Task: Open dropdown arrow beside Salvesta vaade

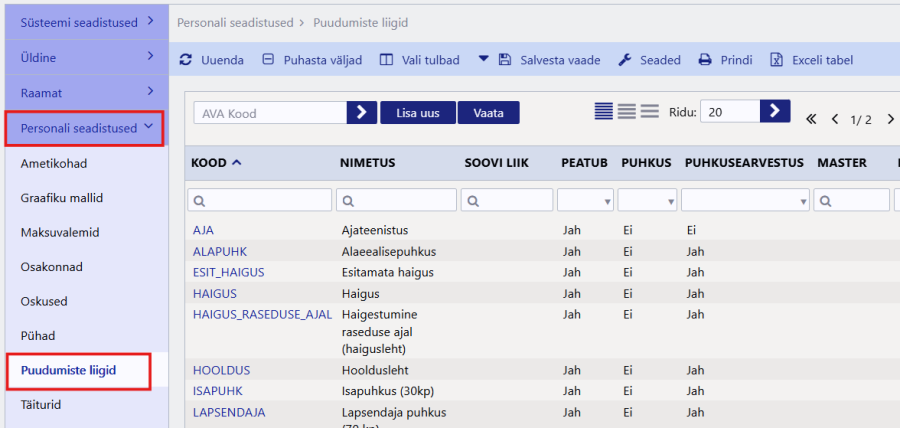Action: pyautogui.click(x=483, y=59)
